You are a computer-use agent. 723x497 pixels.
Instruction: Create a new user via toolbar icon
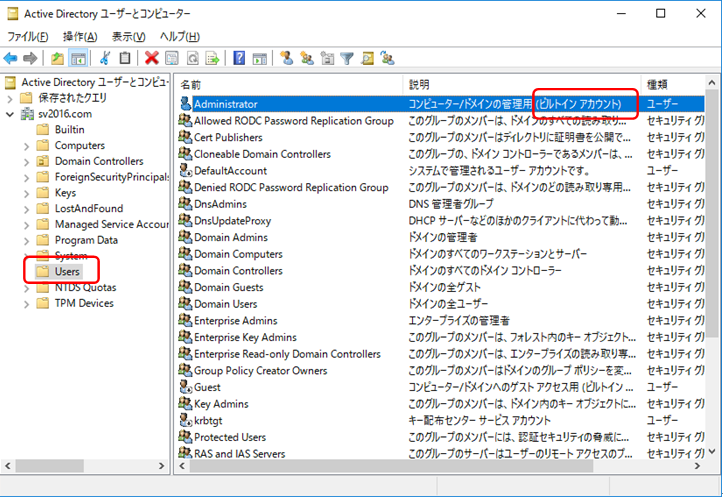pos(286,59)
